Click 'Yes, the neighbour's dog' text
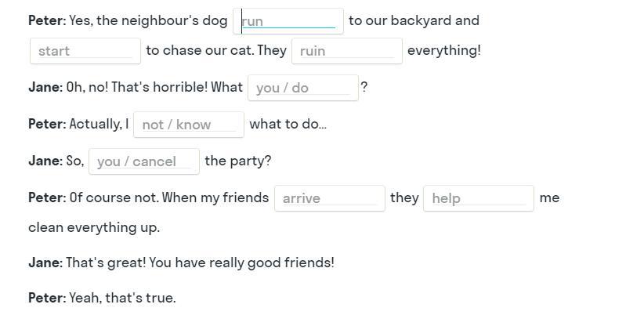The image size is (644, 326). tap(148, 20)
